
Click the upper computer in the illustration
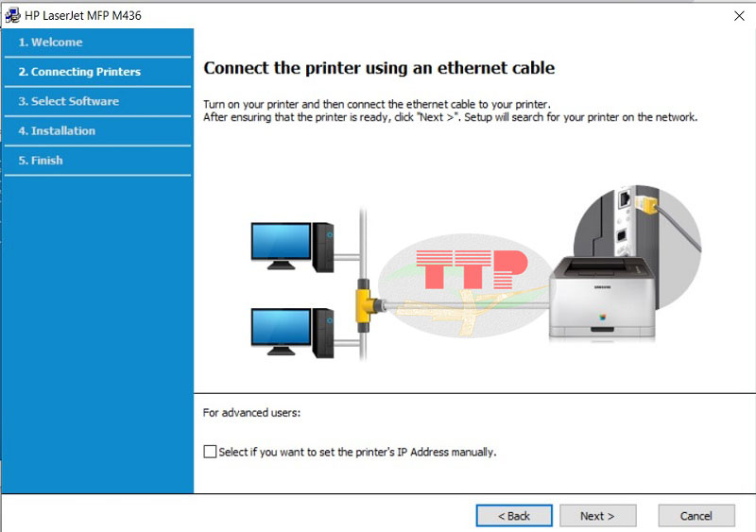pos(292,247)
